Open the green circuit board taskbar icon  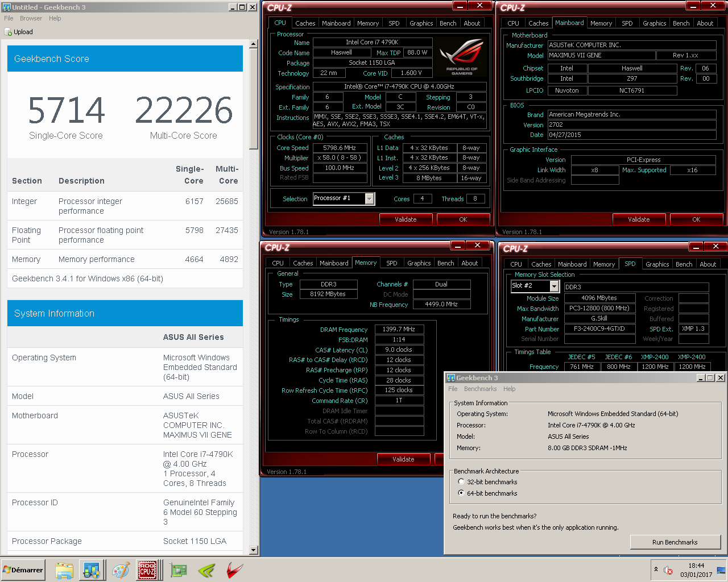click(179, 570)
